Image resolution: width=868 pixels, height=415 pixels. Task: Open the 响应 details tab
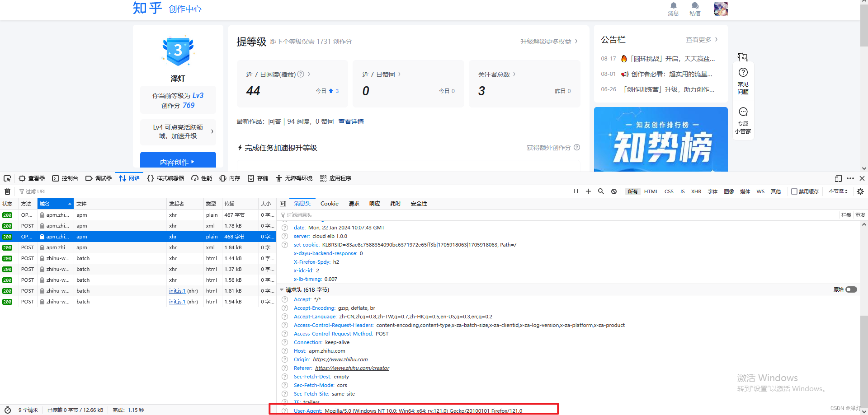pyautogui.click(x=375, y=204)
